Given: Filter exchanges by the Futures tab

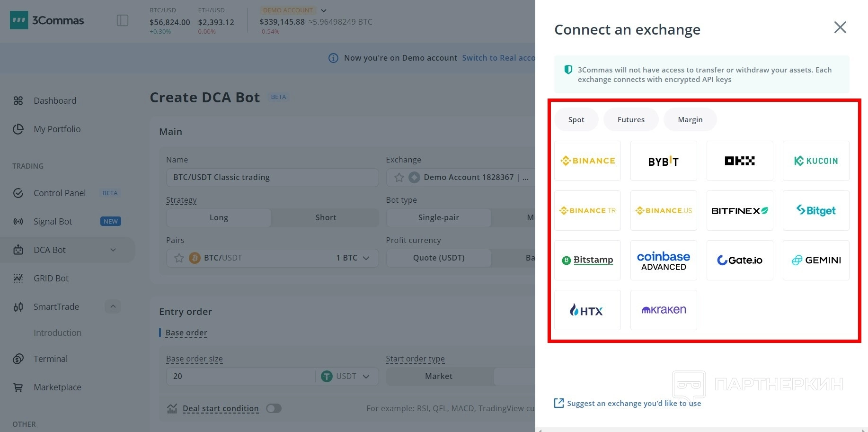Looking at the screenshot, I should click(630, 119).
